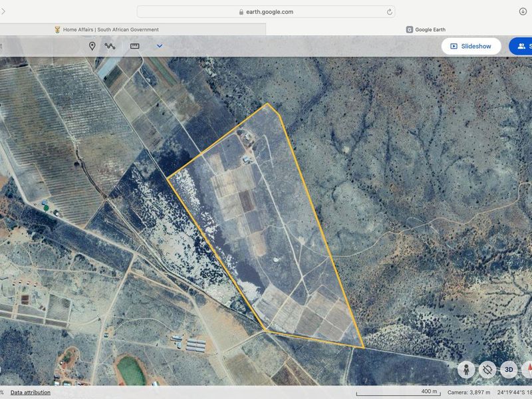Open the Data attribution link

pyautogui.click(x=30, y=392)
